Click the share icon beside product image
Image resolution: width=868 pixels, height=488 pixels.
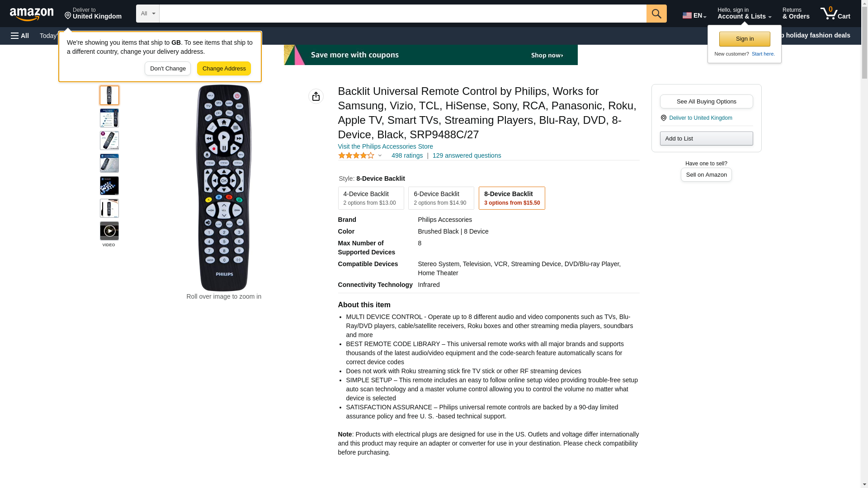[x=316, y=96]
